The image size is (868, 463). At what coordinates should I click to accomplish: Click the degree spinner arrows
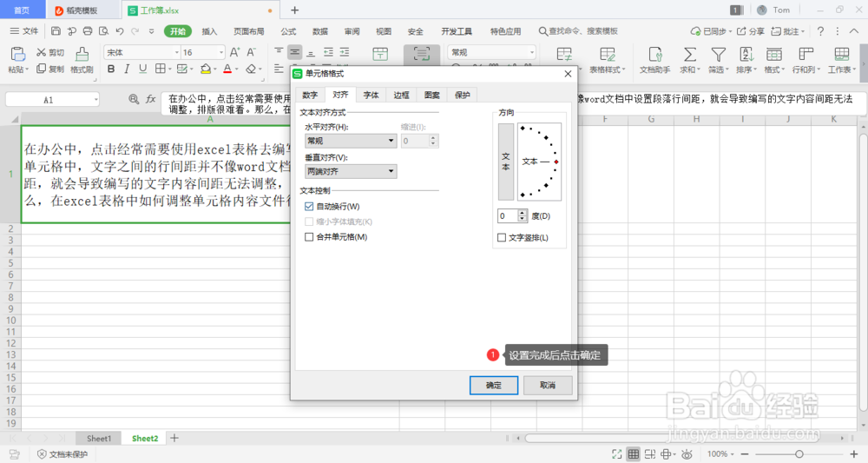click(x=523, y=215)
